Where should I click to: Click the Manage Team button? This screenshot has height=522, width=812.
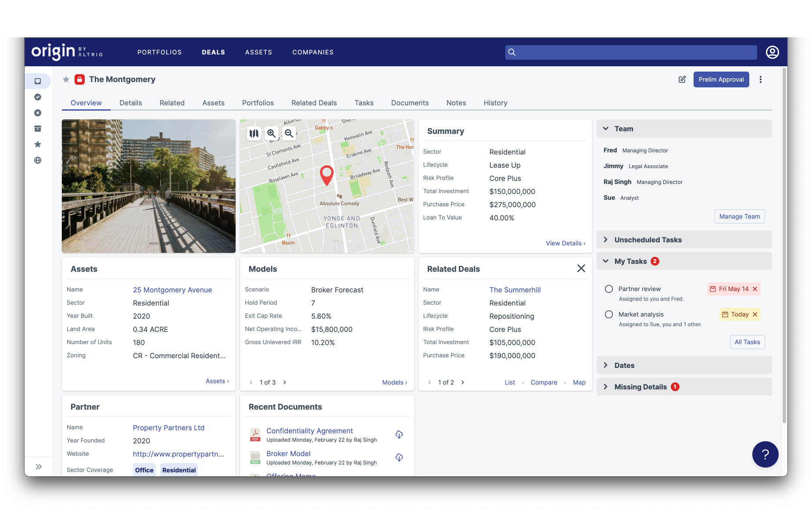740,216
